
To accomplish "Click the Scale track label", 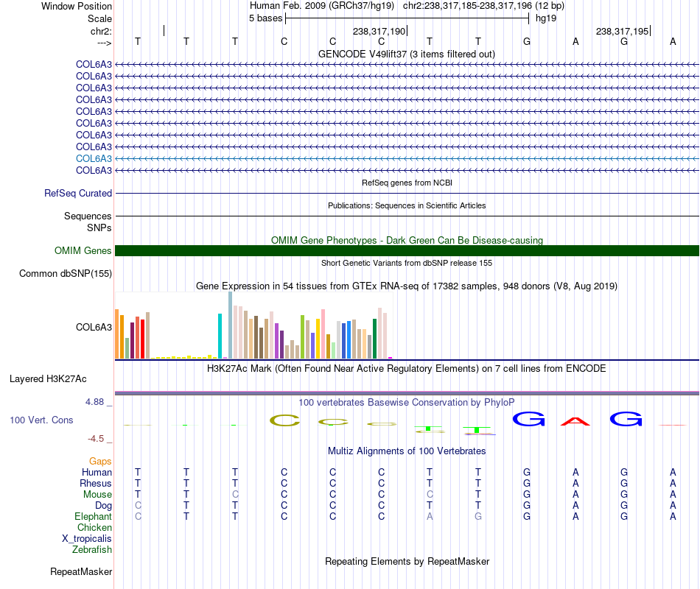I will [99, 18].
